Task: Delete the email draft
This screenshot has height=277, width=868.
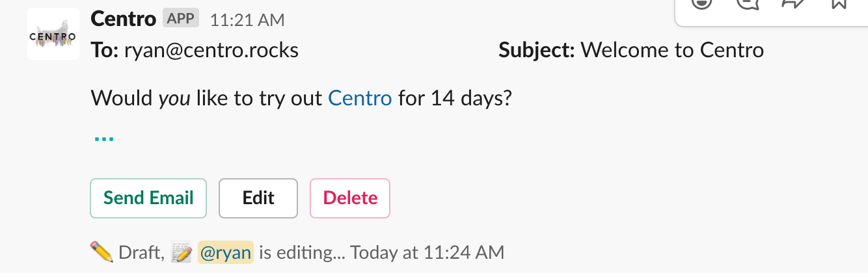Action: 350,198
